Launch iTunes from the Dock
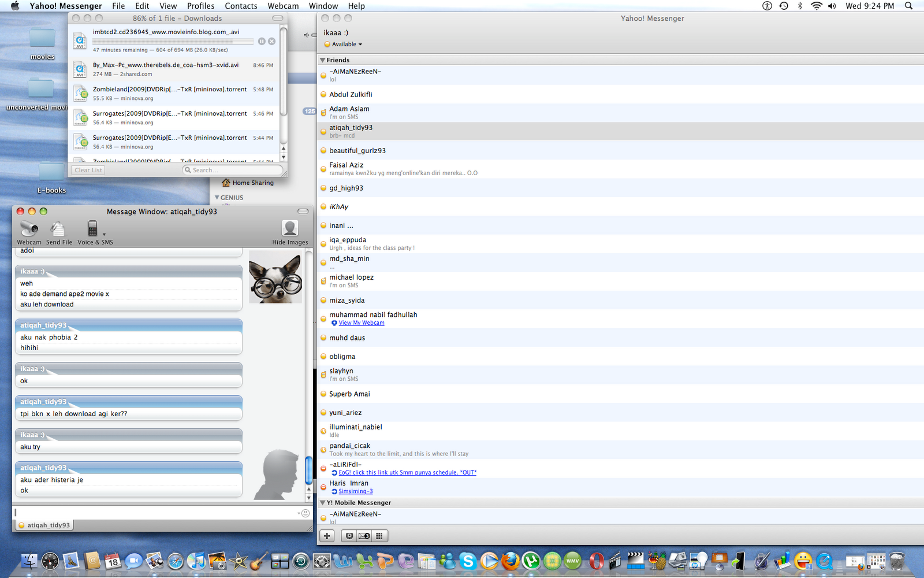924x578 pixels. (196, 560)
